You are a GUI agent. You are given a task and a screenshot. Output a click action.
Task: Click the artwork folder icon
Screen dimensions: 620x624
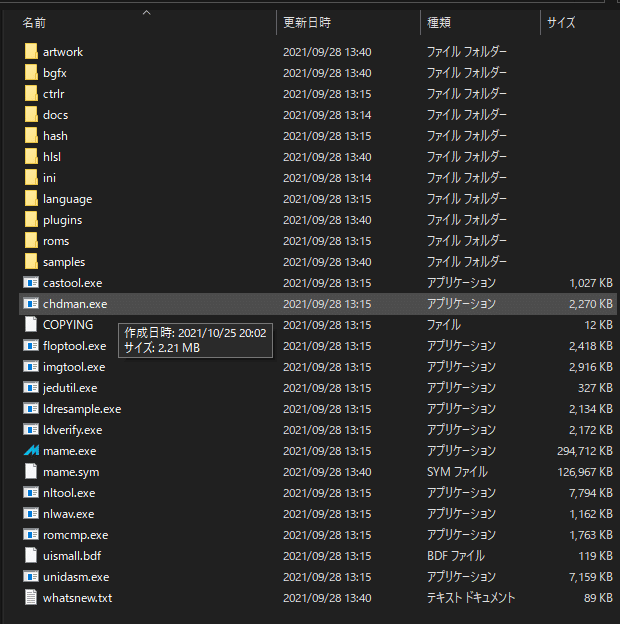(x=31, y=52)
